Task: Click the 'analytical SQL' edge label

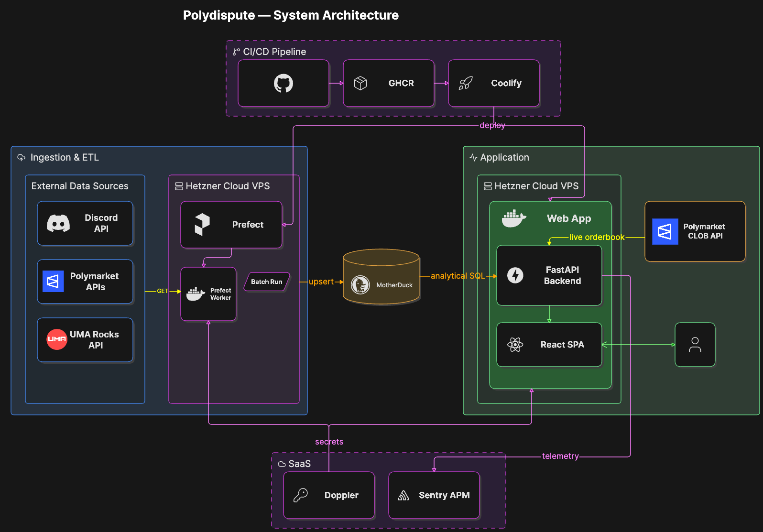Action: 458,276
